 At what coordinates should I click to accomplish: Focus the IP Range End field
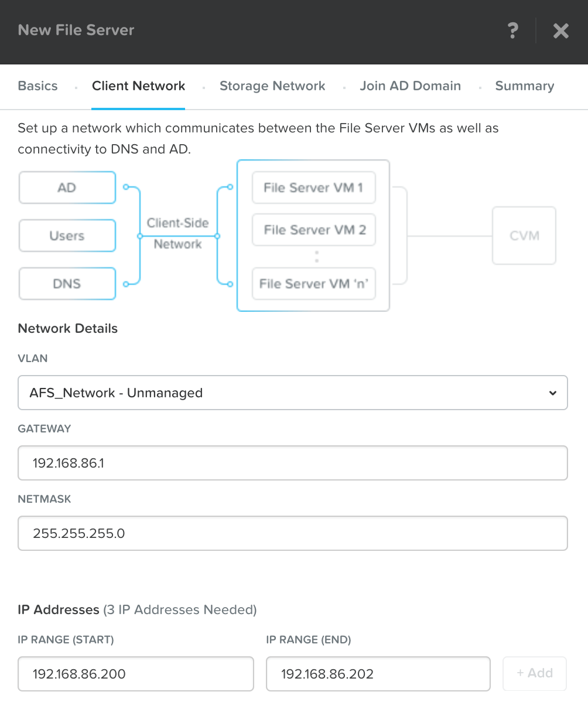pos(378,674)
